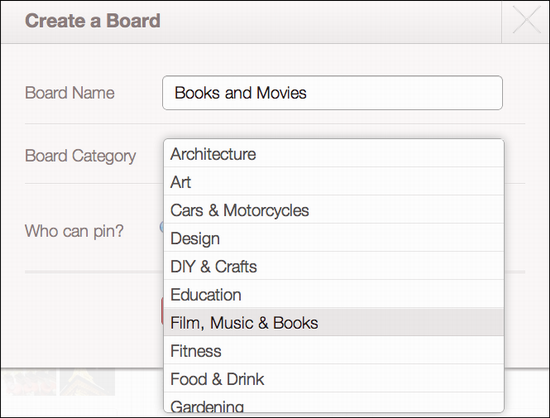The height and width of the screenshot is (418, 550).
Task: Pick the Fitness category
Action: coord(334,350)
